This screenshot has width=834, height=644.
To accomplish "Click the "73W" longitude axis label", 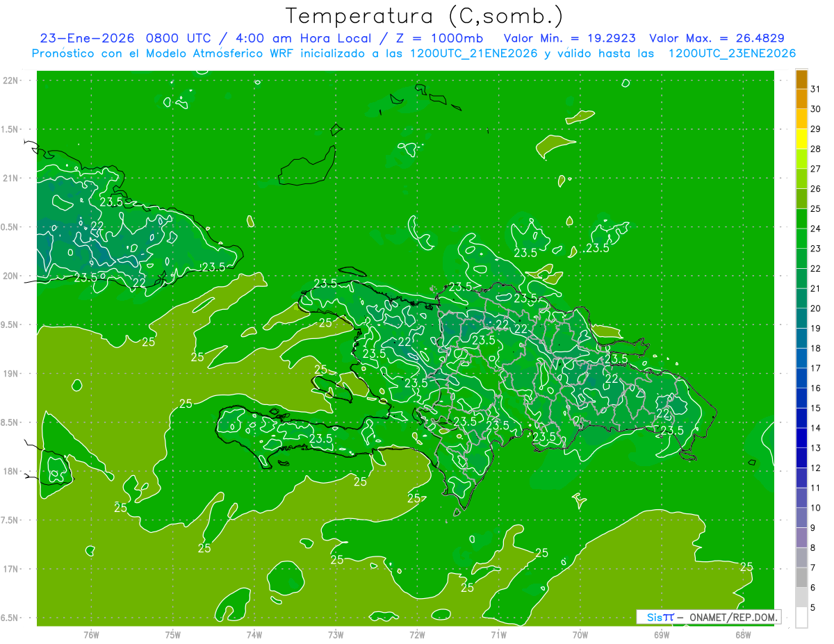I will [336, 635].
